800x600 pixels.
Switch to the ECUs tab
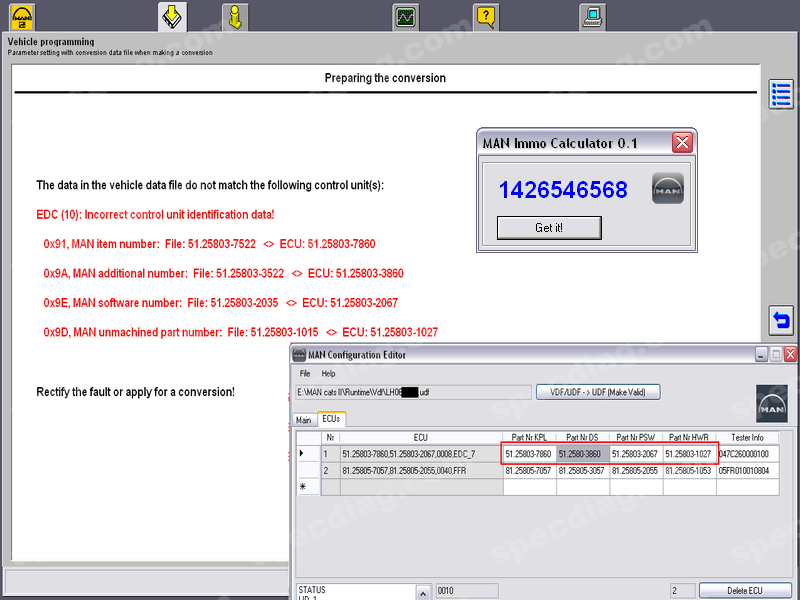[331, 420]
